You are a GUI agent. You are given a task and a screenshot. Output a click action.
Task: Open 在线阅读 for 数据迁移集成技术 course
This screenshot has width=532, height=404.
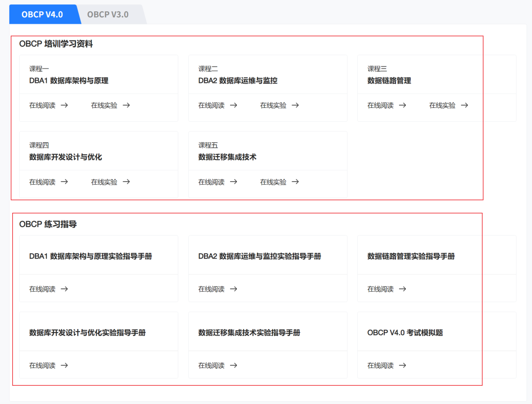pyautogui.click(x=211, y=182)
